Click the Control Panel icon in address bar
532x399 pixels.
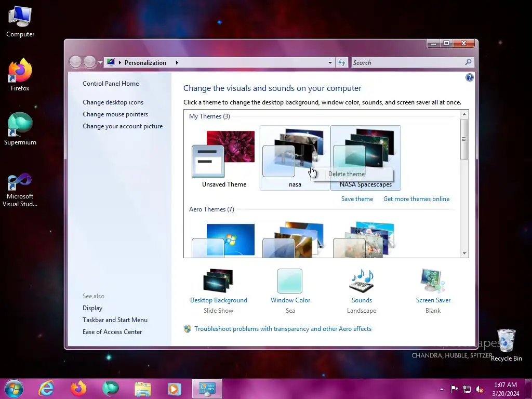[111, 62]
